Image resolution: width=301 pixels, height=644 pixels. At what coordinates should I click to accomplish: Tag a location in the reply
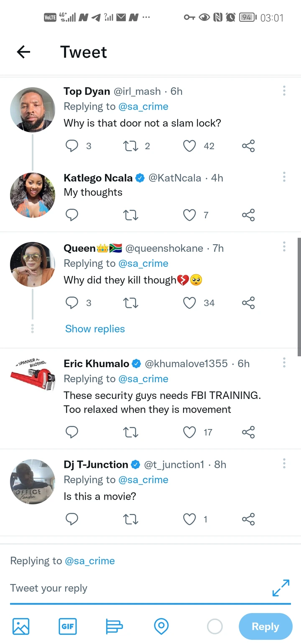point(161,626)
